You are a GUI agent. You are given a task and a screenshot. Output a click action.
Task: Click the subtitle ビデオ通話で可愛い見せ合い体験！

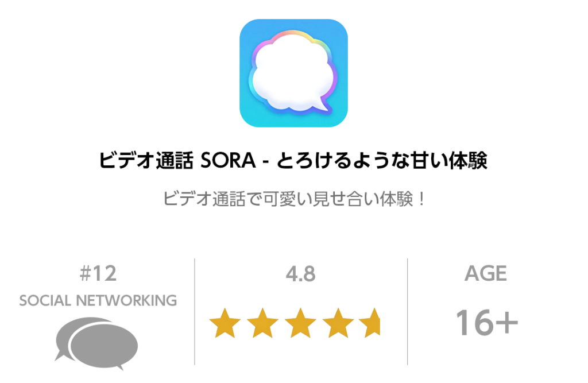pos(293,199)
